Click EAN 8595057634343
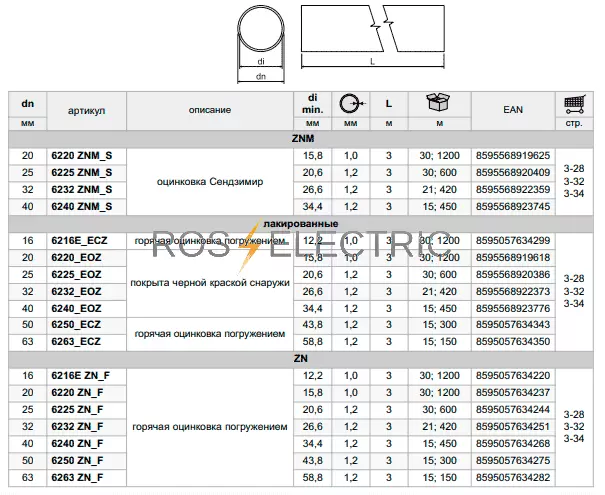Image resolution: width=605 pixels, height=495 pixels. tap(513, 325)
